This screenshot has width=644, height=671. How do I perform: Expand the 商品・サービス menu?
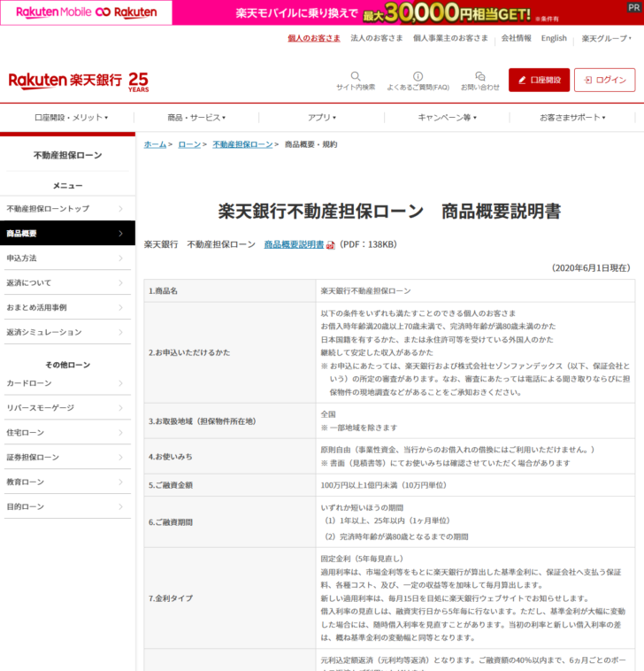click(x=196, y=117)
